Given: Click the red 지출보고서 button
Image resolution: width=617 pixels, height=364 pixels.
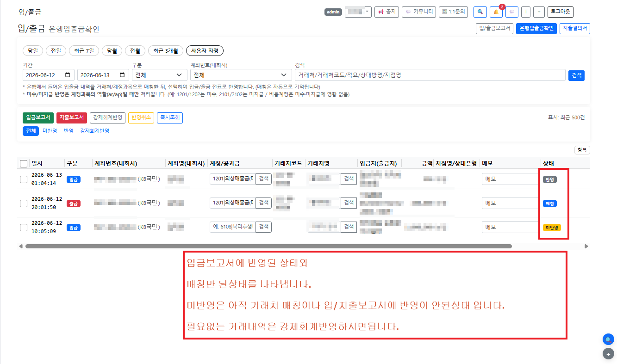Looking at the screenshot, I should (72, 117).
